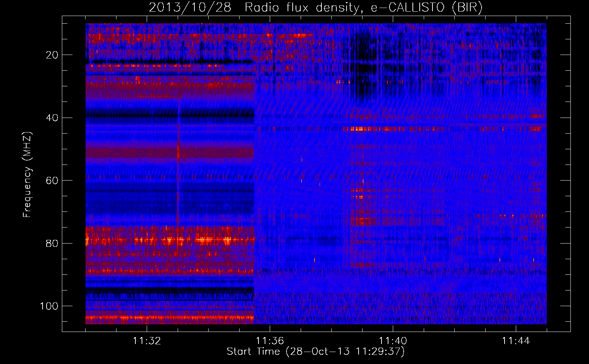Click the 80 frequency tick label
The width and height of the screenshot is (589, 364).
pyautogui.click(x=52, y=244)
